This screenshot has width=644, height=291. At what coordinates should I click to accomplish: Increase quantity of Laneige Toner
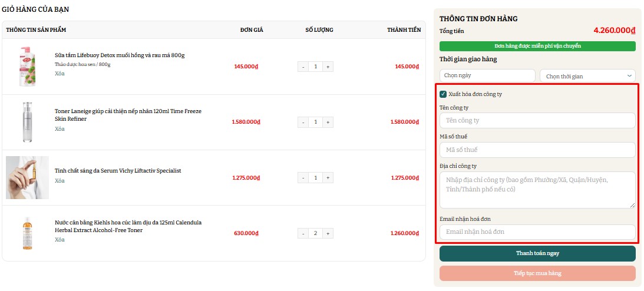pos(328,122)
